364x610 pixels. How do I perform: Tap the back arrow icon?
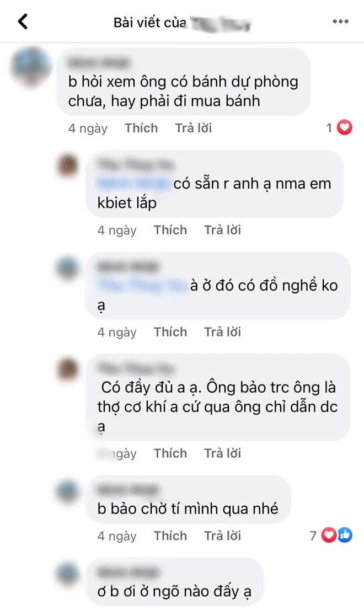click(x=23, y=22)
